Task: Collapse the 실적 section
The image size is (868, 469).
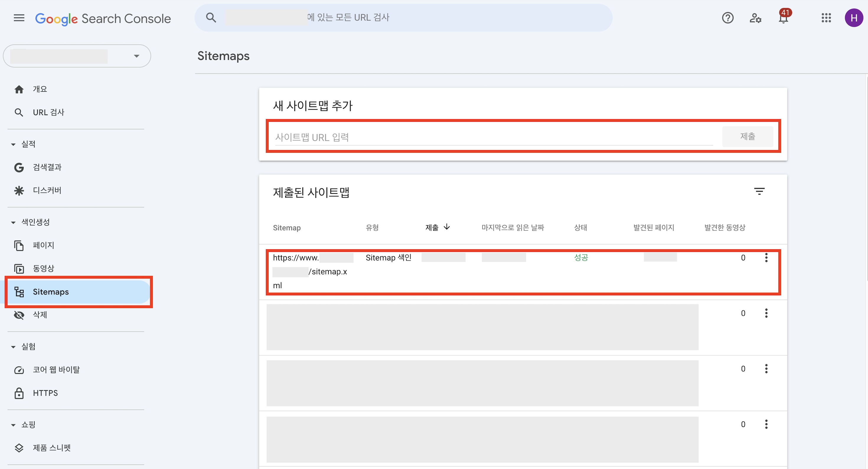Action: coord(24,144)
